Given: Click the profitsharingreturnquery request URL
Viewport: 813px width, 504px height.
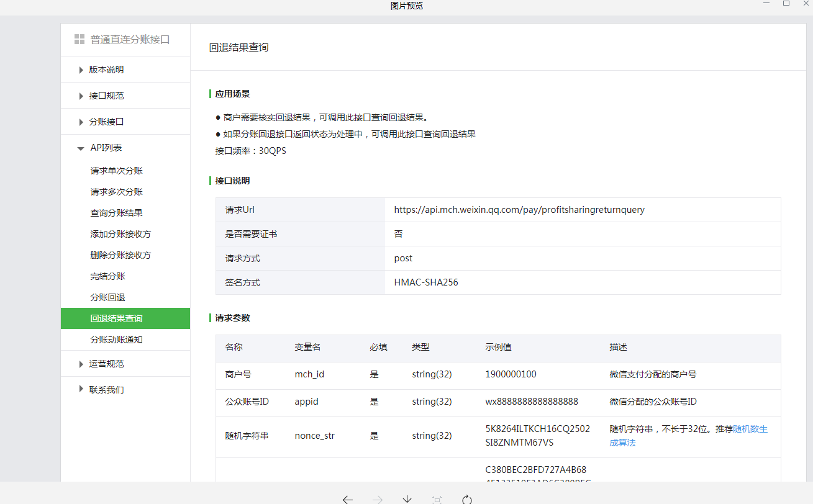Looking at the screenshot, I should (519, 210).
